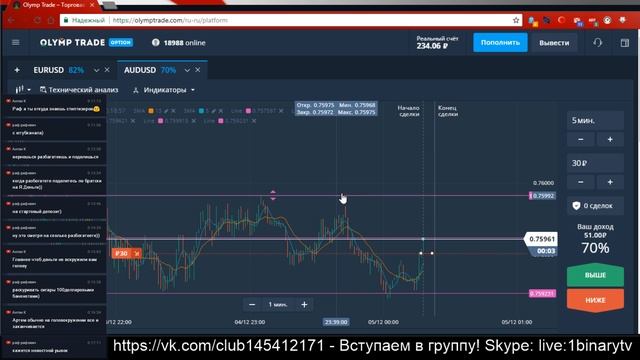Open the support headset icon

click(598, 42)
